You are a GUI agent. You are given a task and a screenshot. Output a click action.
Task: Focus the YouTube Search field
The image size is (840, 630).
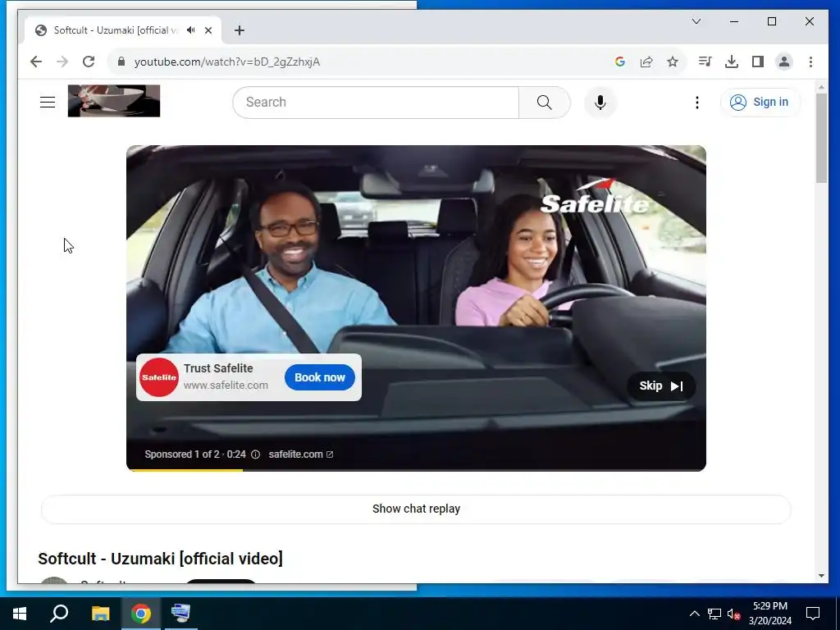[x=376, y=103]
